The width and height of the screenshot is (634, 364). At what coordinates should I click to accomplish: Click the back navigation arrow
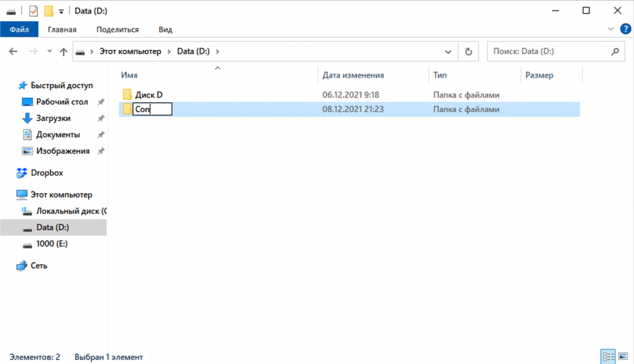click(x=13, y=51)
